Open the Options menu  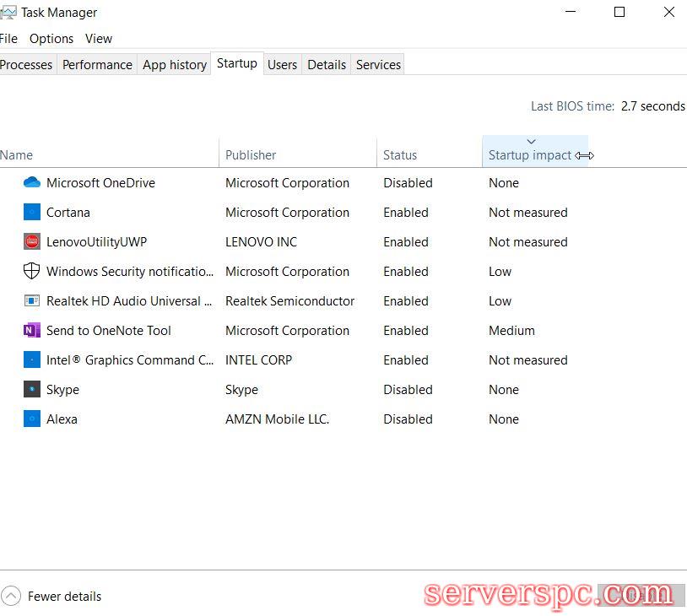(51, 39)
